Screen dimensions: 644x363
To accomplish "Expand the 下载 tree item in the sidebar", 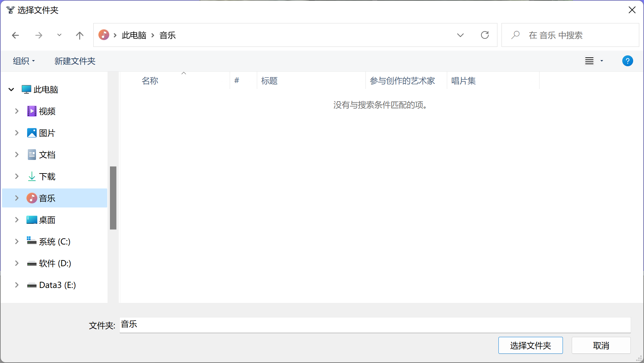I will [17, 176].
